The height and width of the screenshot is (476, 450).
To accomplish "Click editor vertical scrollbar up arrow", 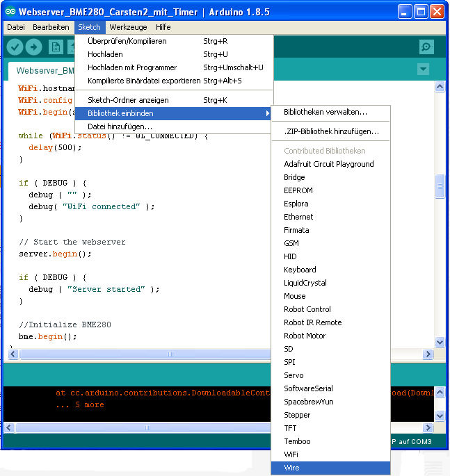I will click(440, 87).
